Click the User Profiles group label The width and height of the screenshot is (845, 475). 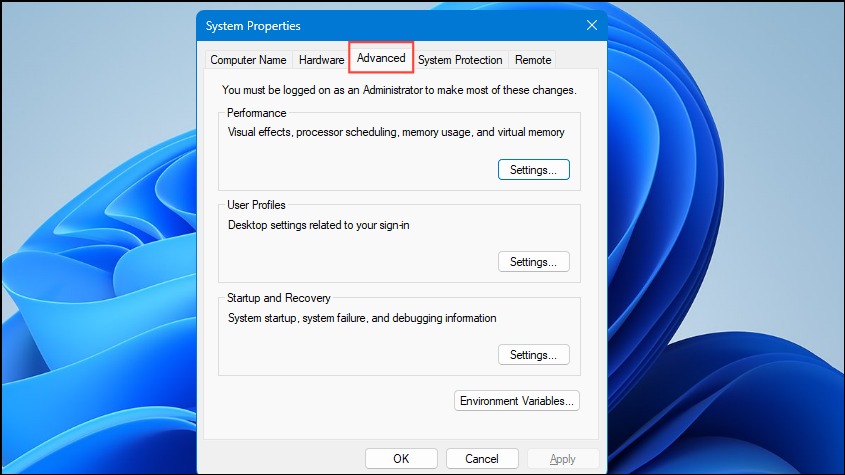tap(256, 205)
